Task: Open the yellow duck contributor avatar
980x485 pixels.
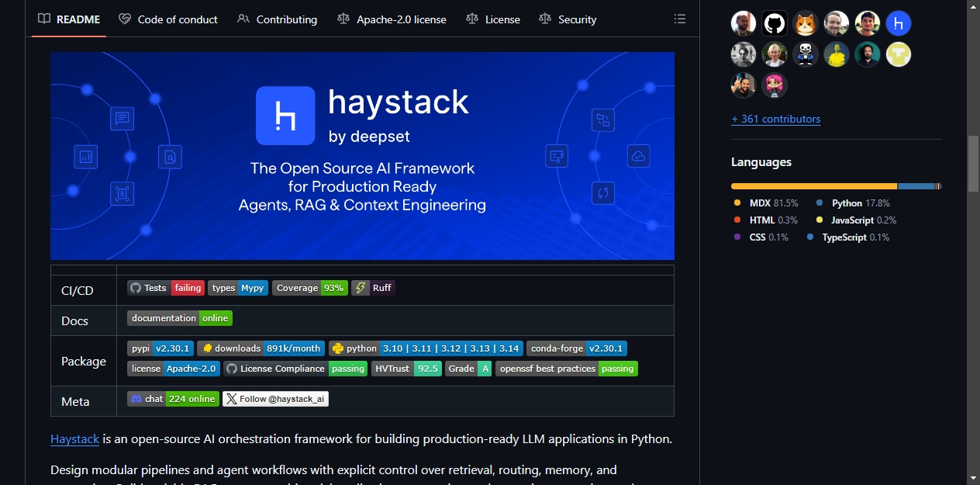Action: tap(837, 54)
